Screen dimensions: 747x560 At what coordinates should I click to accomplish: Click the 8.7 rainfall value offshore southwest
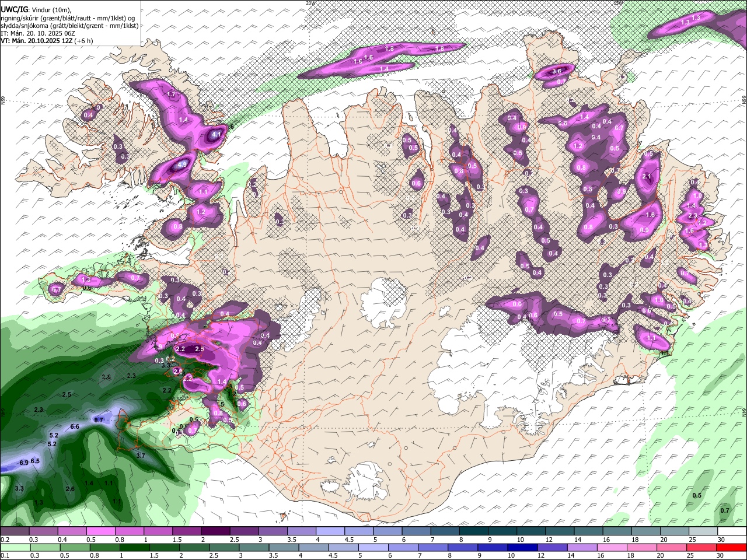99,419
